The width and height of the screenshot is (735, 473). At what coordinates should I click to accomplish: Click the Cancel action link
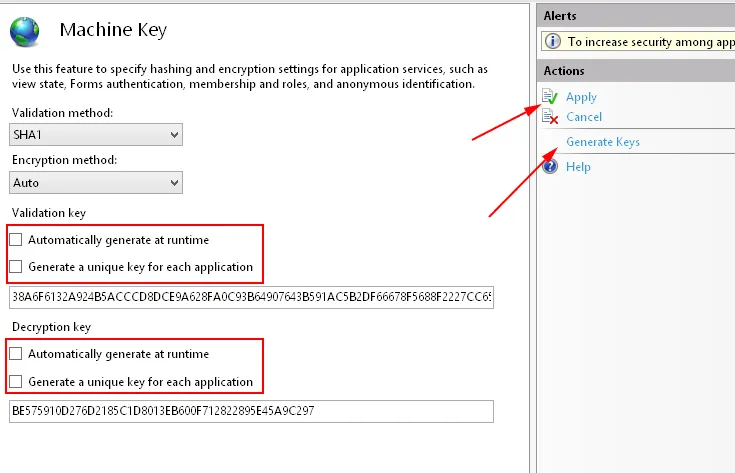pyautogui.click(x=584, y=117)
